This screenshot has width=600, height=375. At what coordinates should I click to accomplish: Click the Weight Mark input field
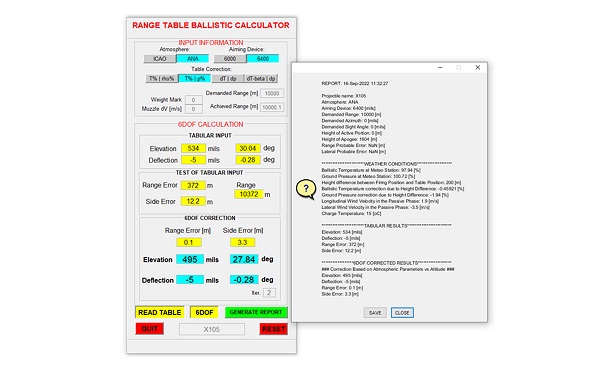pyautogui.click(x=194, y=100)
